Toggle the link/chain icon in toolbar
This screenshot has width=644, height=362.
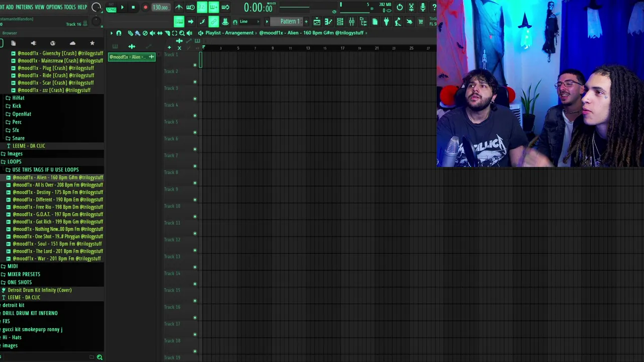[x=213, y=22]
